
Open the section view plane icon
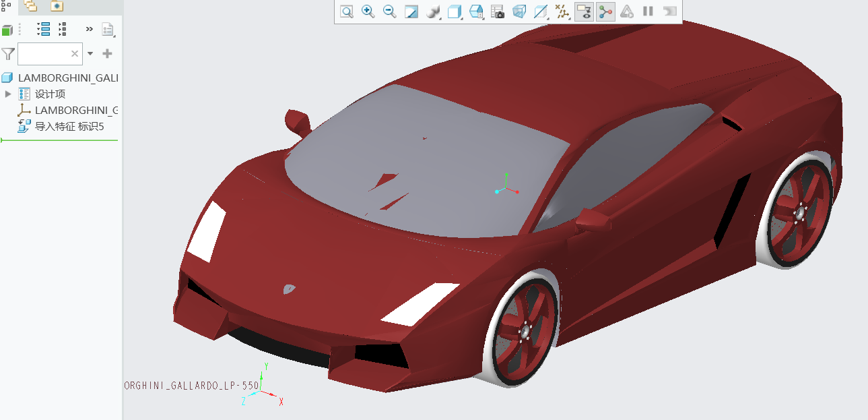541,11
